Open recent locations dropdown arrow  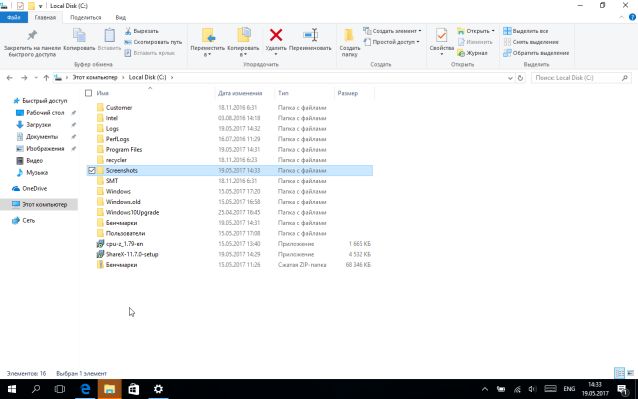pyautogui.click(x=36, y=78)
